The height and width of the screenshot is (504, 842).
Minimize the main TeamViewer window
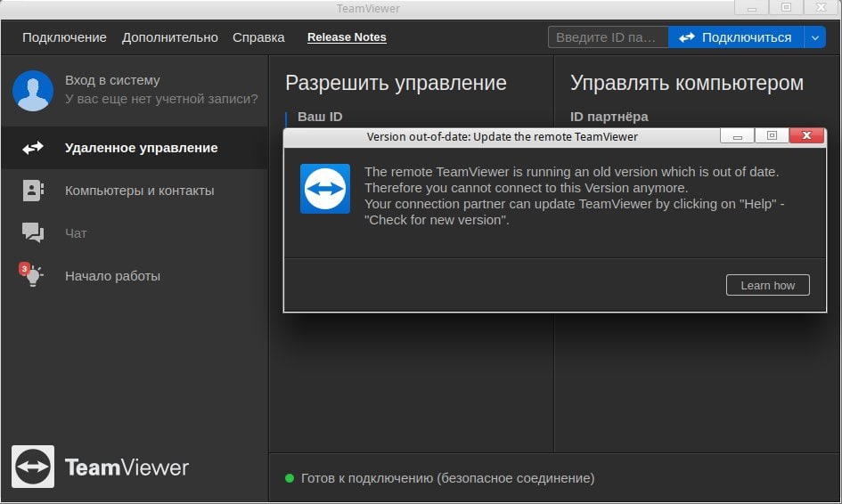751,7
